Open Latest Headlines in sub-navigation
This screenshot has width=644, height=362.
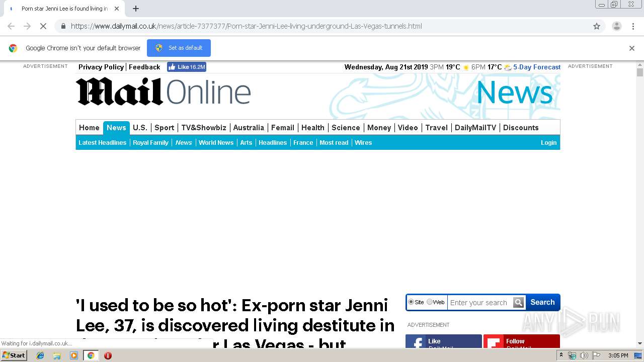(x=103, y=143)
